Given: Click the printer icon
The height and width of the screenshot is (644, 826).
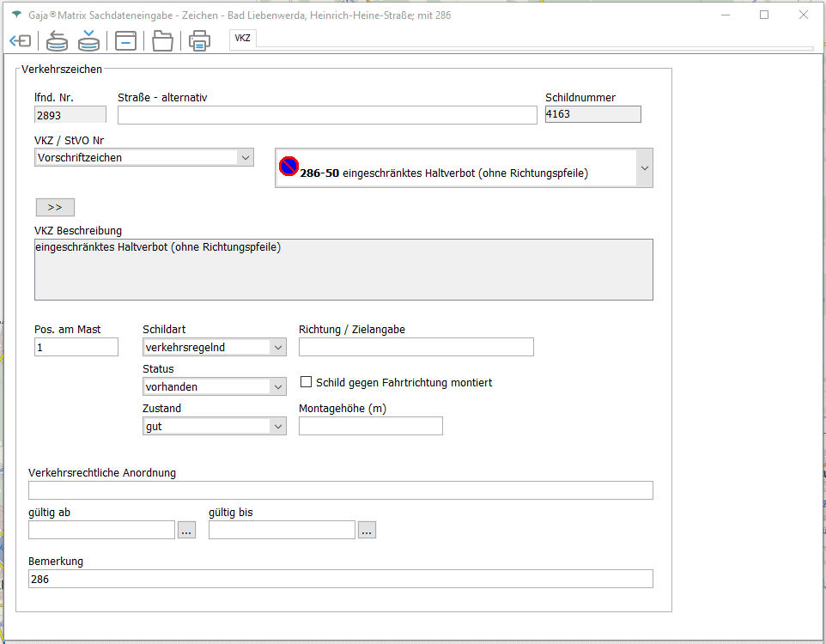Looking at the screenshot, I should [199, 40].
